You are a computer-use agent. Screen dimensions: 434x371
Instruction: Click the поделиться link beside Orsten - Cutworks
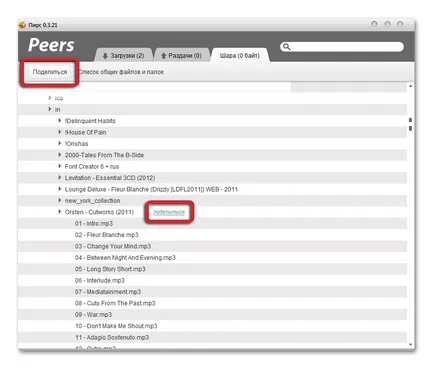pyautogui.click(x=169, y=212)
